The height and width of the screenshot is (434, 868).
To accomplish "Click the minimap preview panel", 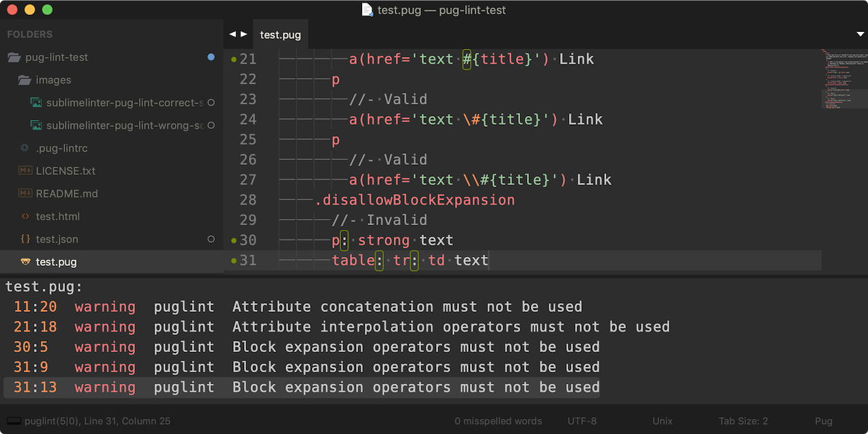I will tap(843, 78).
